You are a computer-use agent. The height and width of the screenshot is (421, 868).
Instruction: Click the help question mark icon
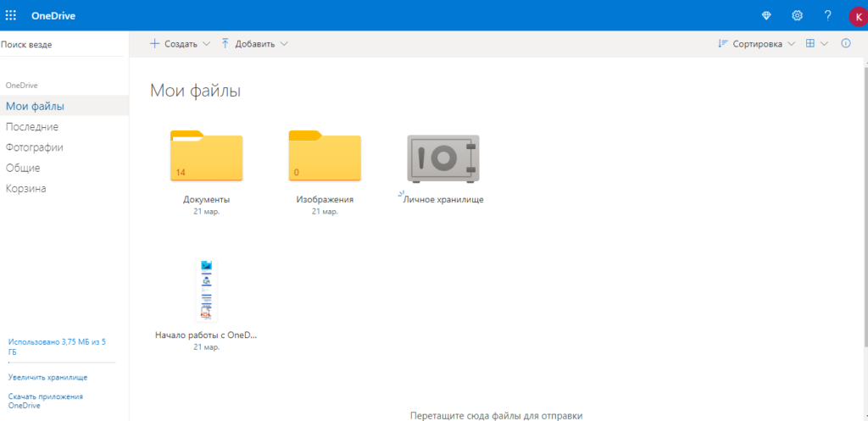(x=827, y=15)
